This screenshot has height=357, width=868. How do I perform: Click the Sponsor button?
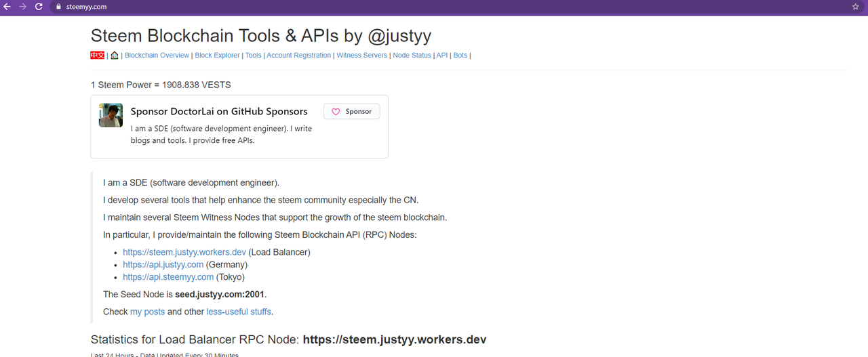click(x=352, y=111)
